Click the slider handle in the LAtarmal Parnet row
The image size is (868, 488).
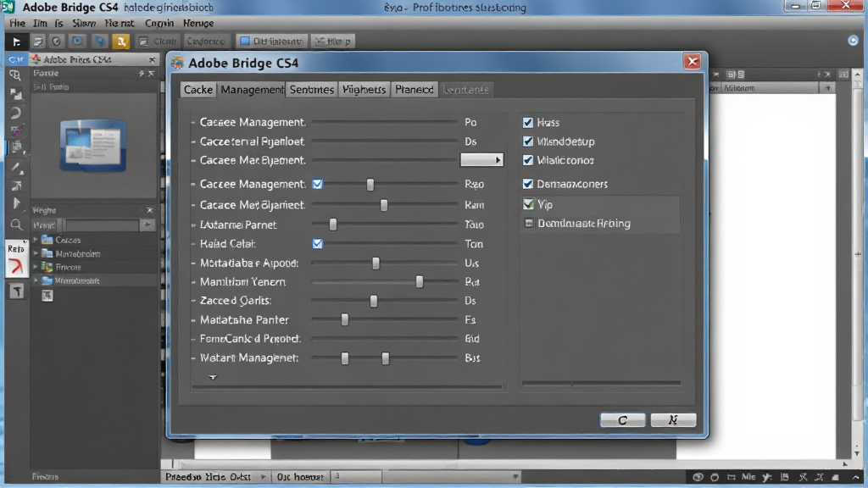pyautogui.click(x=333, y=224)
